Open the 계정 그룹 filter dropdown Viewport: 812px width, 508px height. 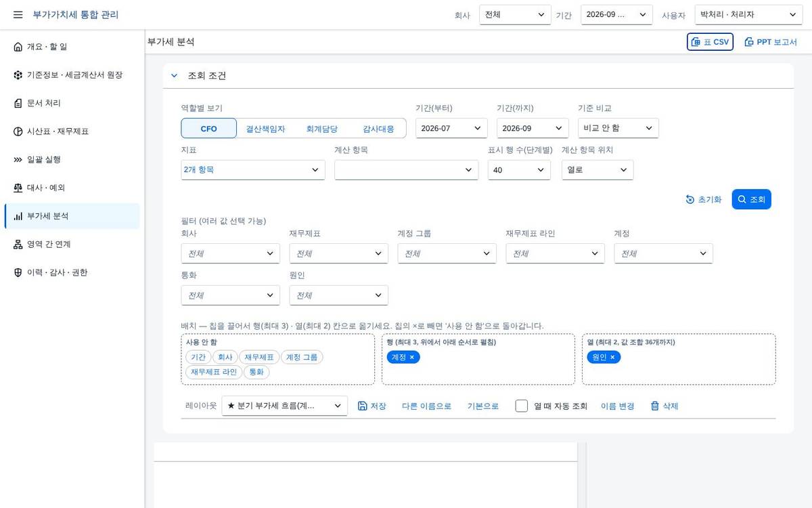(x=447, y=253)
